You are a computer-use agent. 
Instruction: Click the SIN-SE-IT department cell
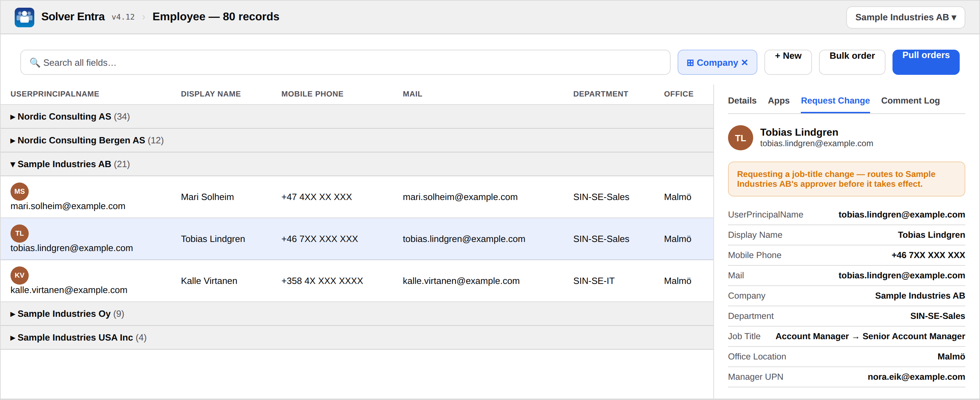click(x=594, y=281)
